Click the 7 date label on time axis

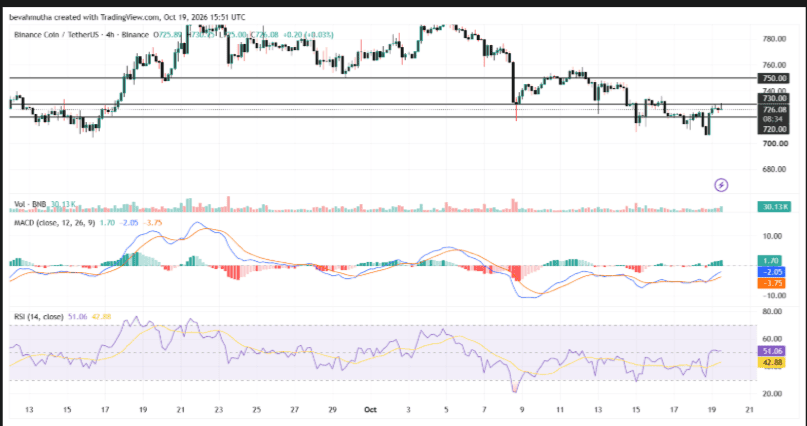(484, 410)
